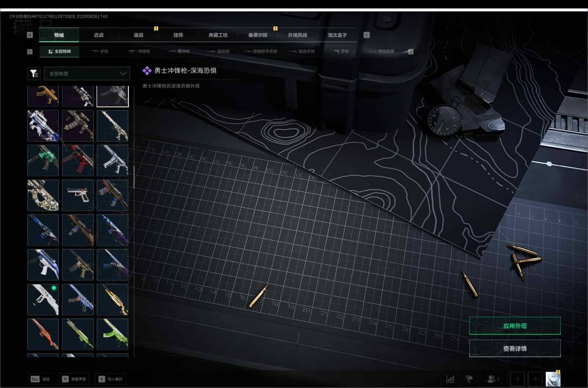
Task: Click the Esc 返回 button
Action: [x=40, y=379]
